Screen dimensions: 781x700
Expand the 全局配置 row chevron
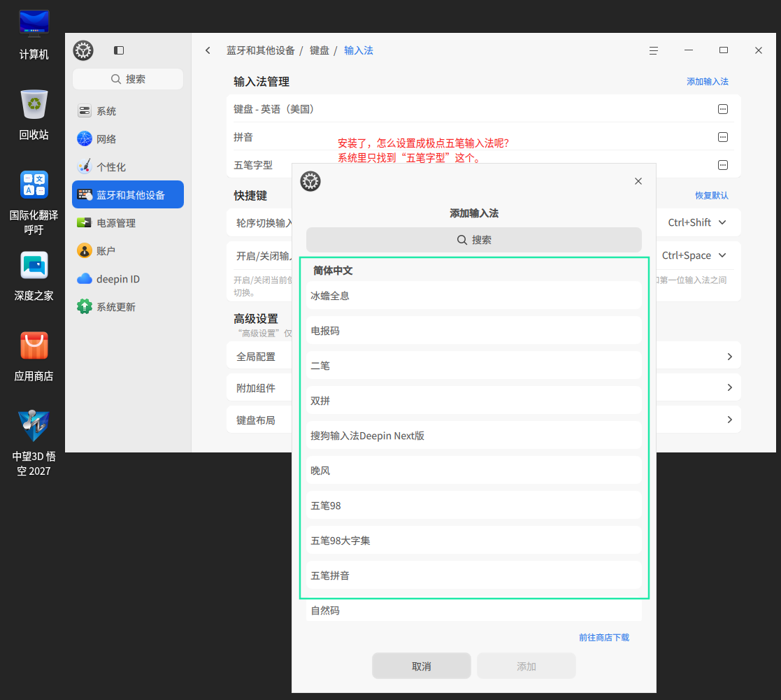click(x=730, y=357)
